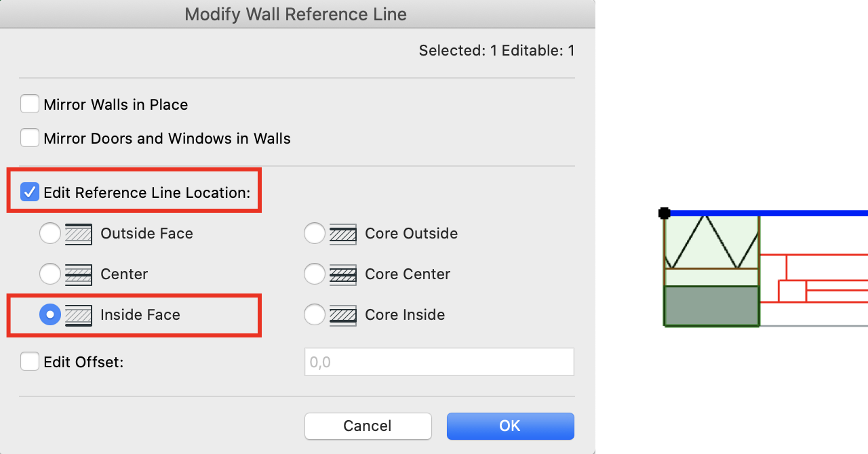The width and height of the screenshot is (868, 454).
Task: Click the Inside Face wall icon
Action: [x=79, y=315]
